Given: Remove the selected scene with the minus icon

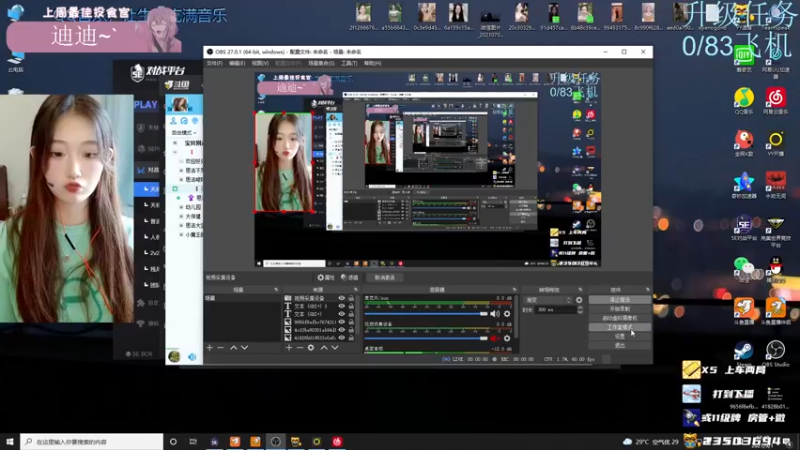Looking at the screenshot, I should pyautogui.click(x=220, y=347).
